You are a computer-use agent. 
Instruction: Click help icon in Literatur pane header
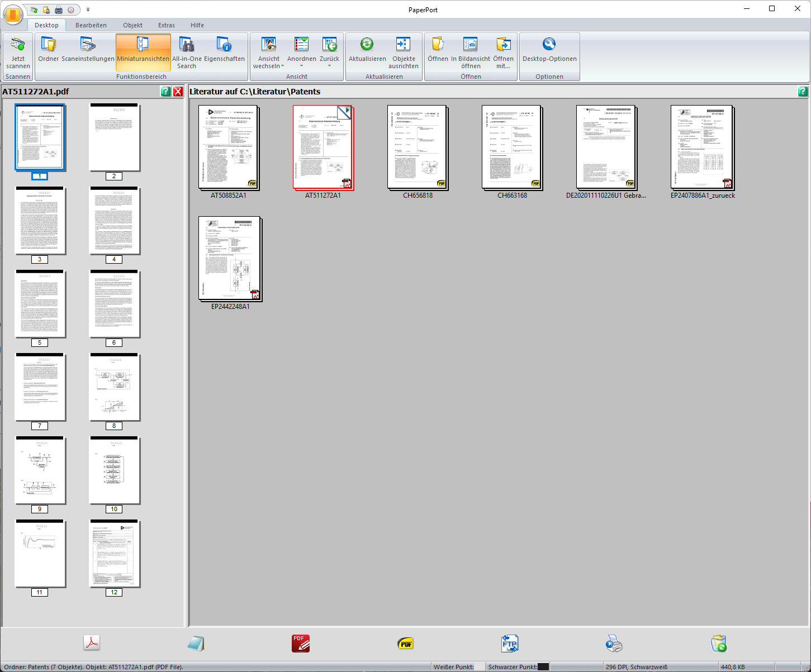[x=803, y=92]
